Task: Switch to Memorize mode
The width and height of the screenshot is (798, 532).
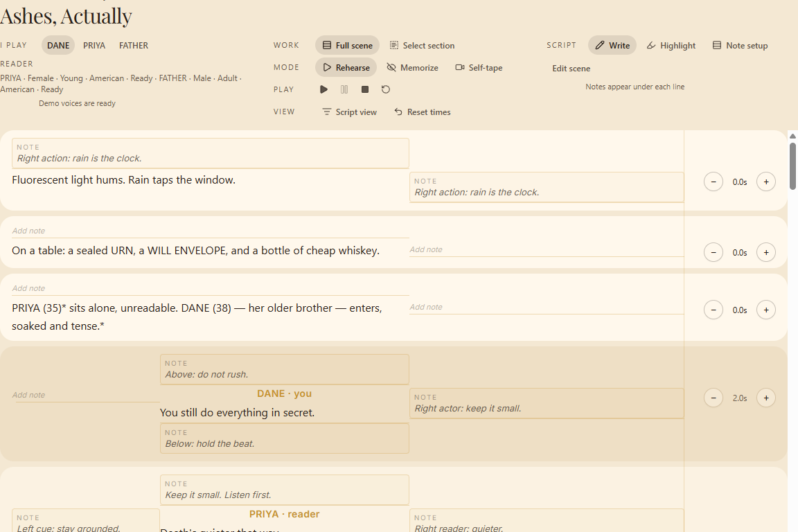Action: point(412,68)
